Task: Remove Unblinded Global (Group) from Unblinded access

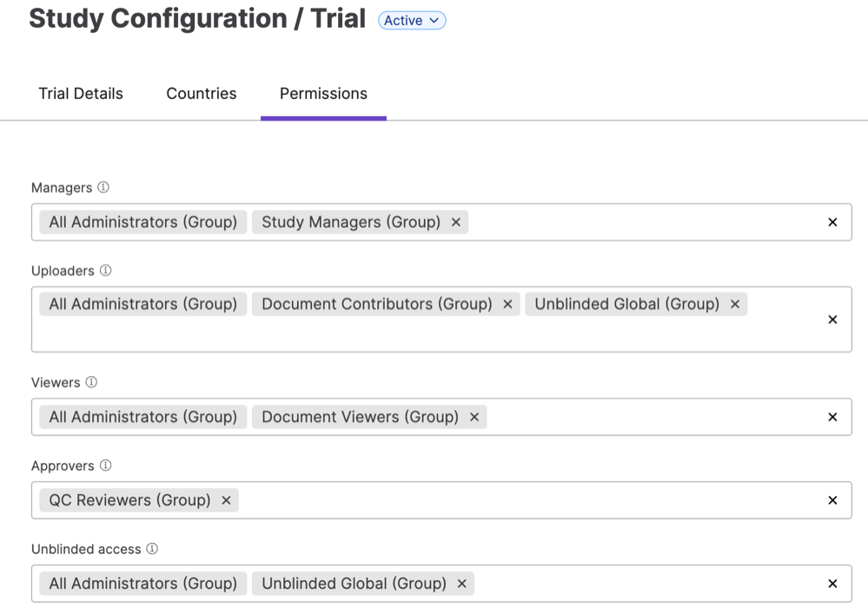Action: (x=462, y=584)
